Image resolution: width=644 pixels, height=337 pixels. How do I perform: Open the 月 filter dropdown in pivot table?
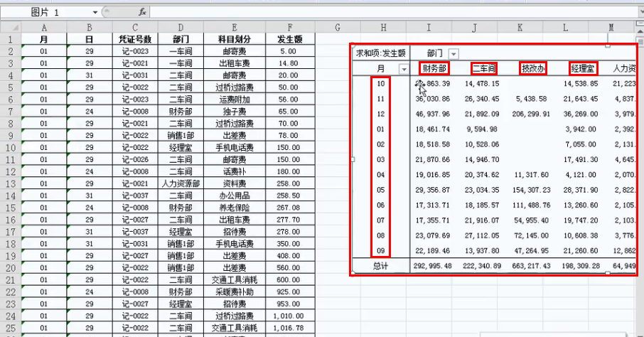[404, 69]
